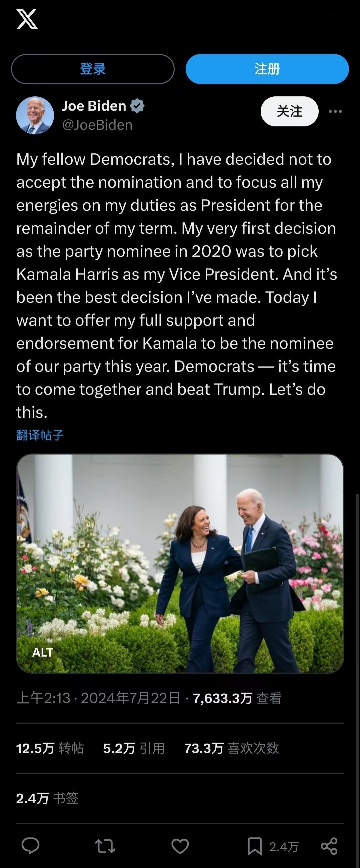Click the 注册 sign up button
Viewport: 360px width, 868px height.
coord(267,69)
